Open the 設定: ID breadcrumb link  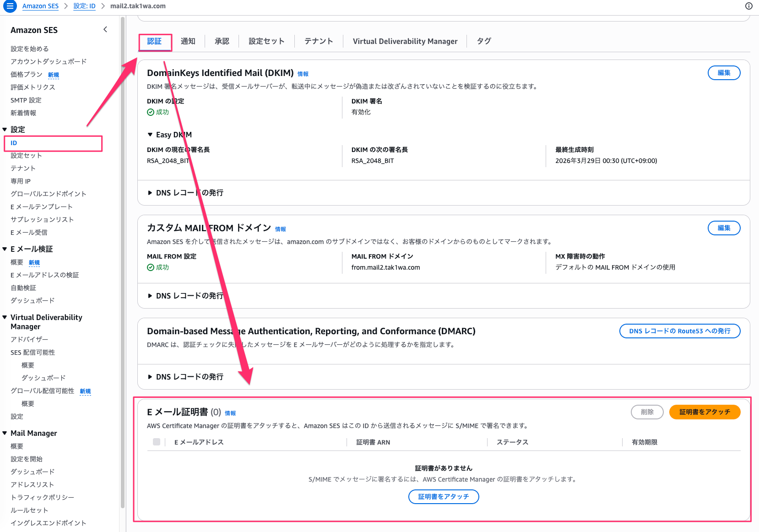coord(84,6)
